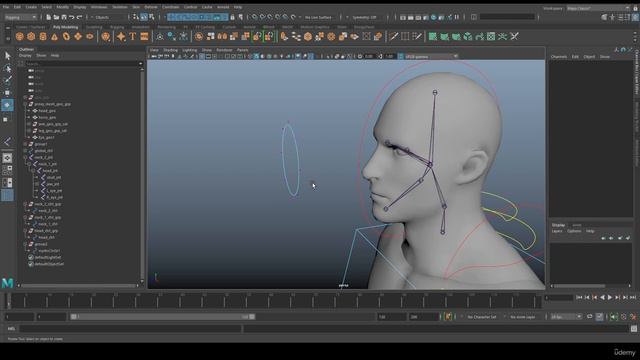Select the polygon cone shelf icon
640x360 pixels.
(x=54, y=37)
